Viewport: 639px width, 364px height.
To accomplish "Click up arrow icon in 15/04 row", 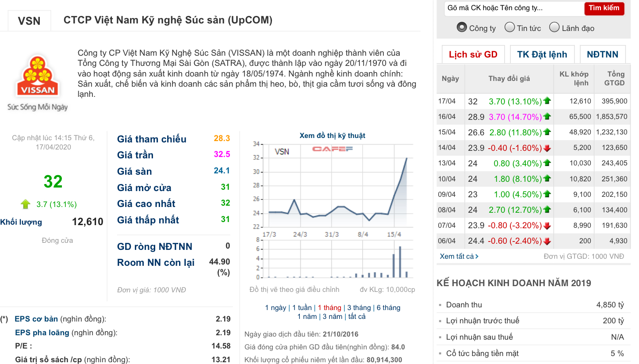I will 547,132.
